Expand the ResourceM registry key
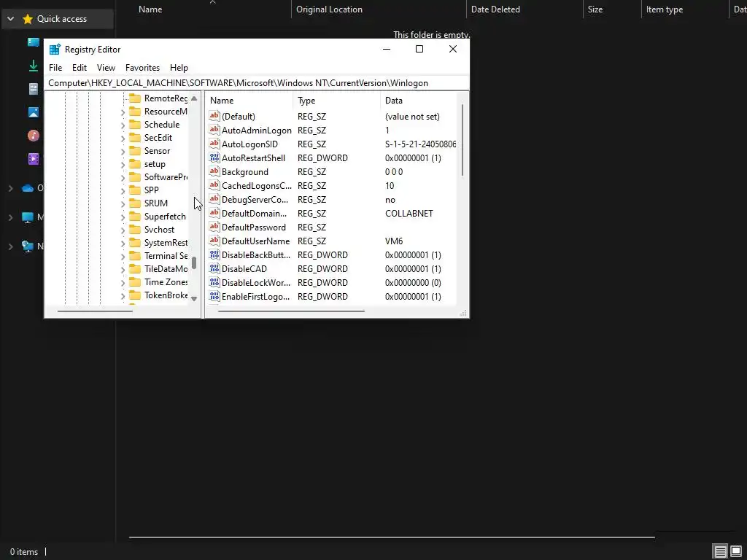This screenshot has width=747, height=560. point(123,112)
